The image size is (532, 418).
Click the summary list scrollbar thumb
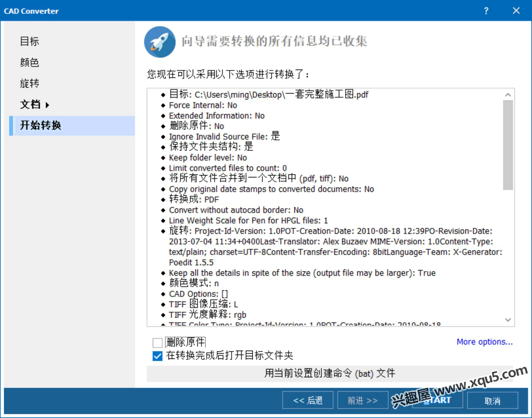pos(508,145)
